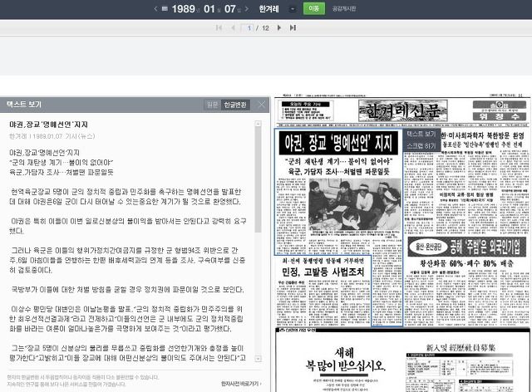The image size is (532, 392).
Task: Jump to the first page of the issue
Action: (x=219, y=27)
